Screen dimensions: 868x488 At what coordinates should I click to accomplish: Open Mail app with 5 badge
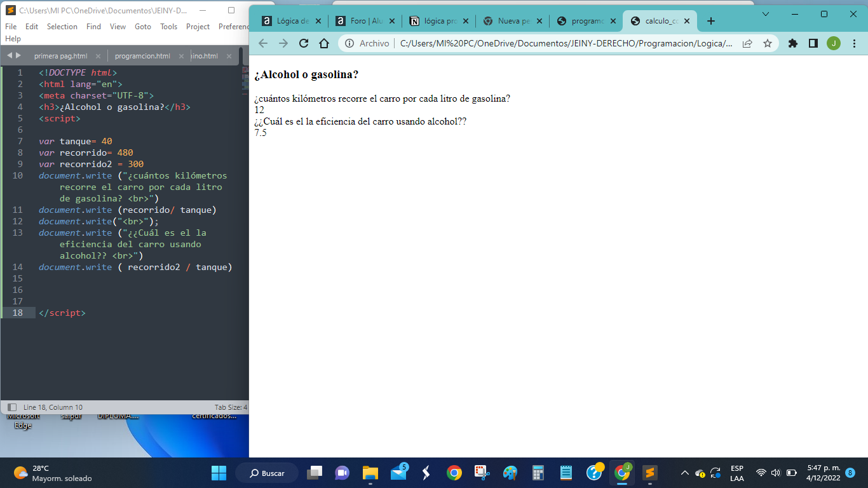tap(398, 473)
